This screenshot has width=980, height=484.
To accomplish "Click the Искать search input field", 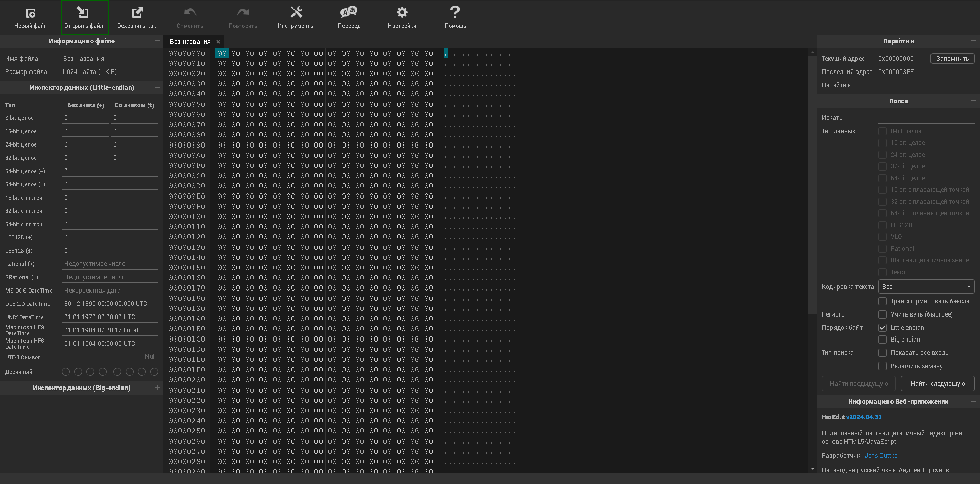I will tap(926, 117).
